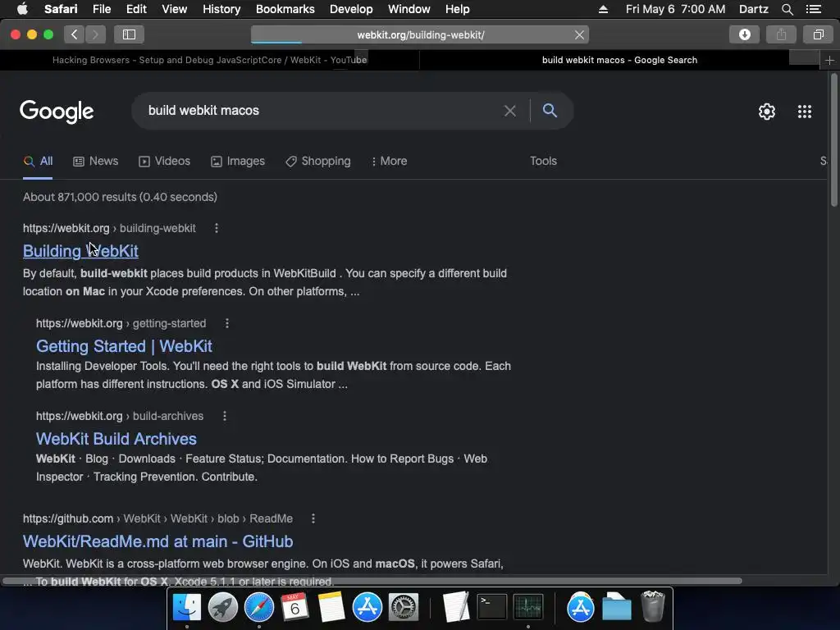Open the Tools search options
Screen dimensions: 840x630
[543, 162]
